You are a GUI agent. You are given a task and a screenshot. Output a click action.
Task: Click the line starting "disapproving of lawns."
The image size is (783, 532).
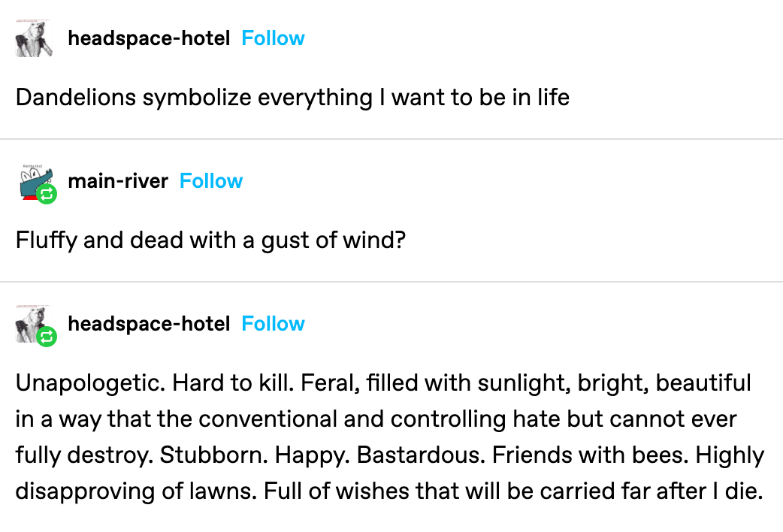pyautogui.click(x=389, y=491)
